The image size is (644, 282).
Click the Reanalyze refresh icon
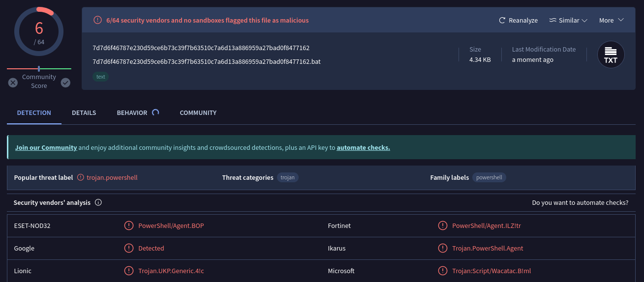tap(502, 20)
